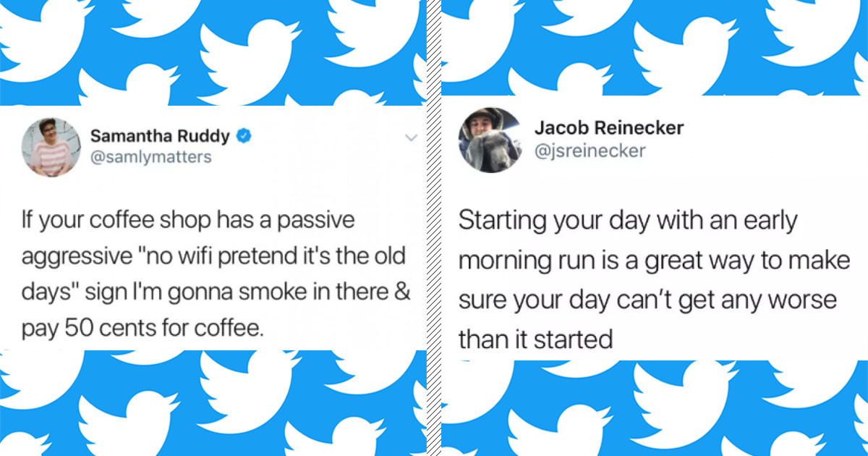868x456 pixels.
Task: Click the down arrow near the tweet's top right
Action: click(x=412, y=138)
